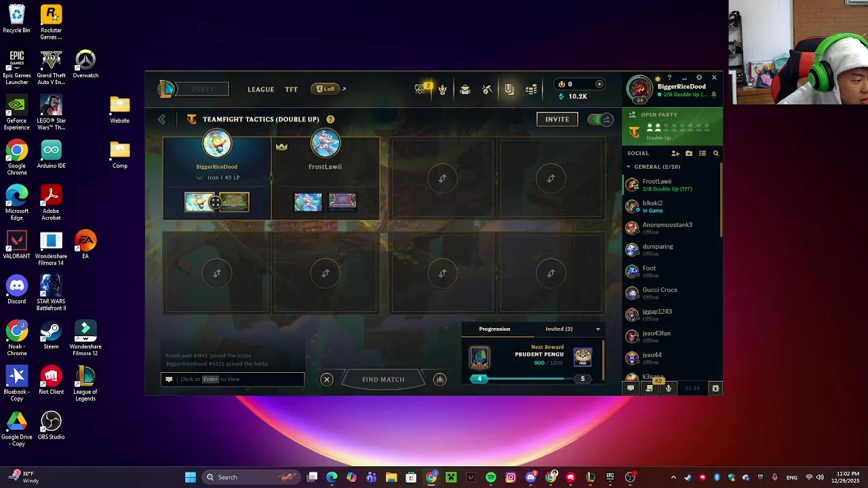Expand the Invited panel dropdown arrow
Viewport: 868px width, 488px height.
pyautogui.click(x=597, y=329)
